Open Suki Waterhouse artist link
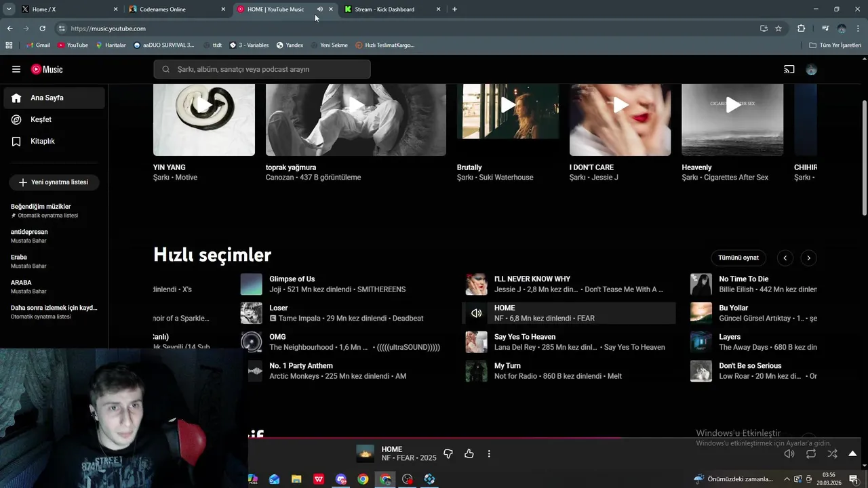The image size is (868, 488). tap(506, 178)
